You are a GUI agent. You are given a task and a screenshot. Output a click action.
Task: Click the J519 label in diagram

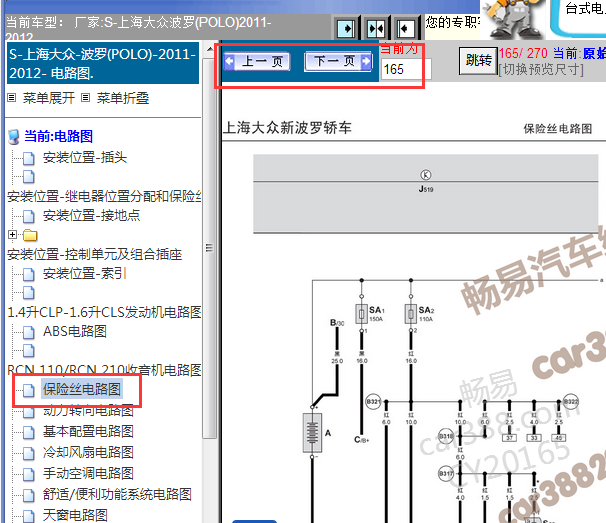point(426,189)
